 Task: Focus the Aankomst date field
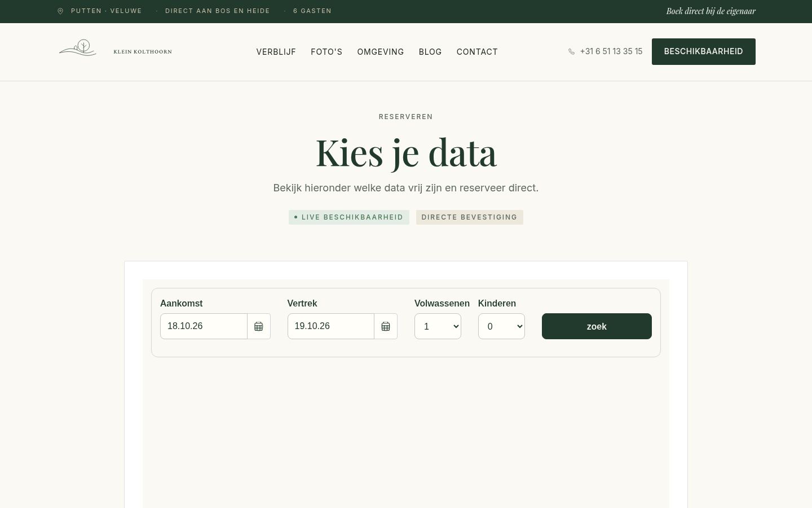click(x=204, y=326)
